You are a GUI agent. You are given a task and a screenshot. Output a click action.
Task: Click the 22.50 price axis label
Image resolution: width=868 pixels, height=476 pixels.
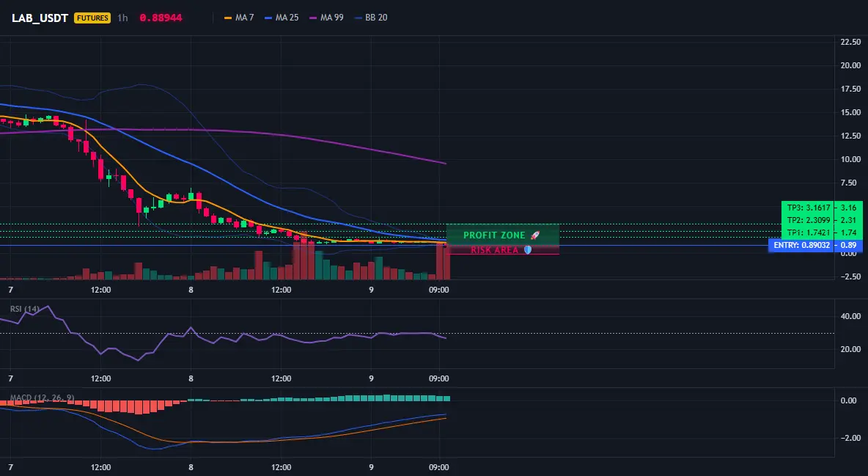850,42
